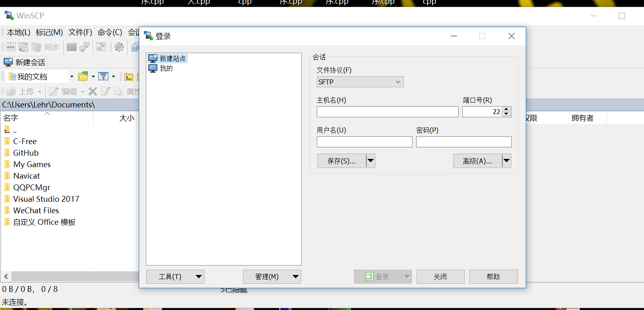Open the 命令(C) menu
This screenshot has width=644, height=310.
click(x=109, y=32)
